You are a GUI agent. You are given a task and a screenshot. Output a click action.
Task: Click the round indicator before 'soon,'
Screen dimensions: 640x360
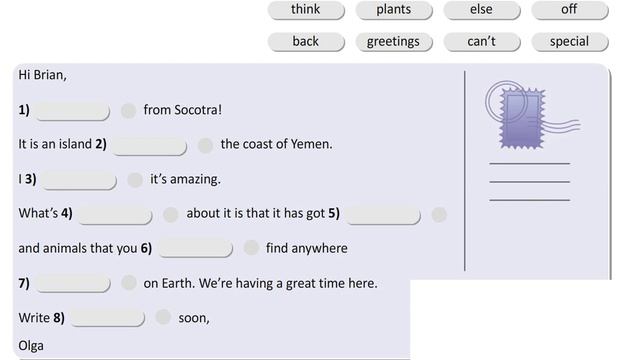point(163,317)
